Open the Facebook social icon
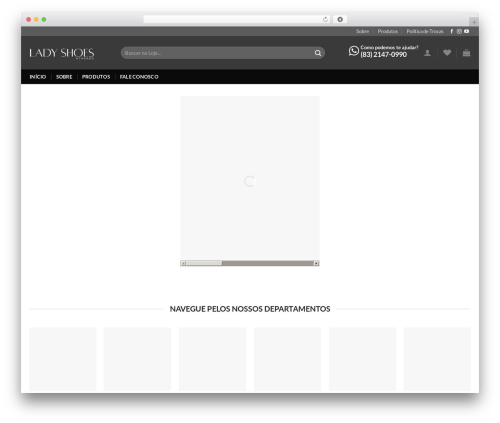500x423 pixels. coord(452,31)
